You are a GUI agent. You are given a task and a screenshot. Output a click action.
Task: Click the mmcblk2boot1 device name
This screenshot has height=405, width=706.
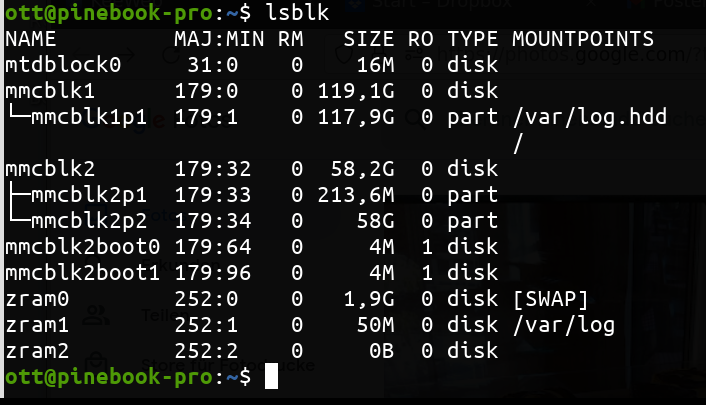click(x=82, y=273)
